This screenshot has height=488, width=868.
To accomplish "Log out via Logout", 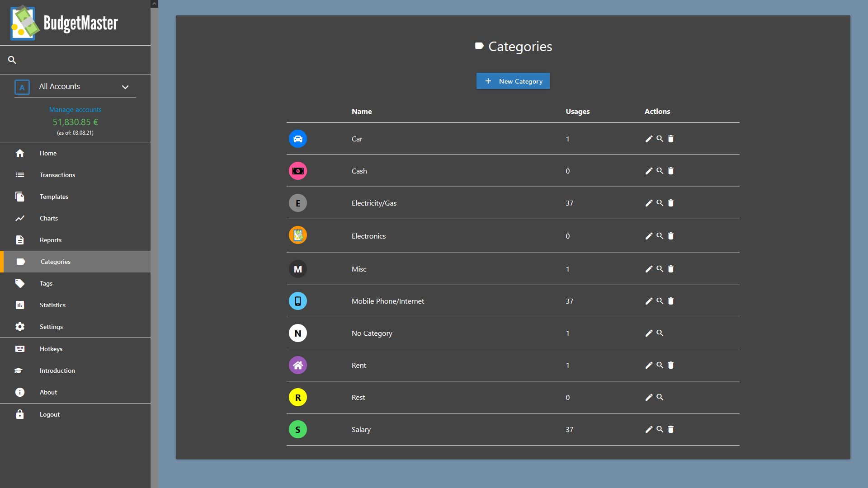I will pos(75,414).
